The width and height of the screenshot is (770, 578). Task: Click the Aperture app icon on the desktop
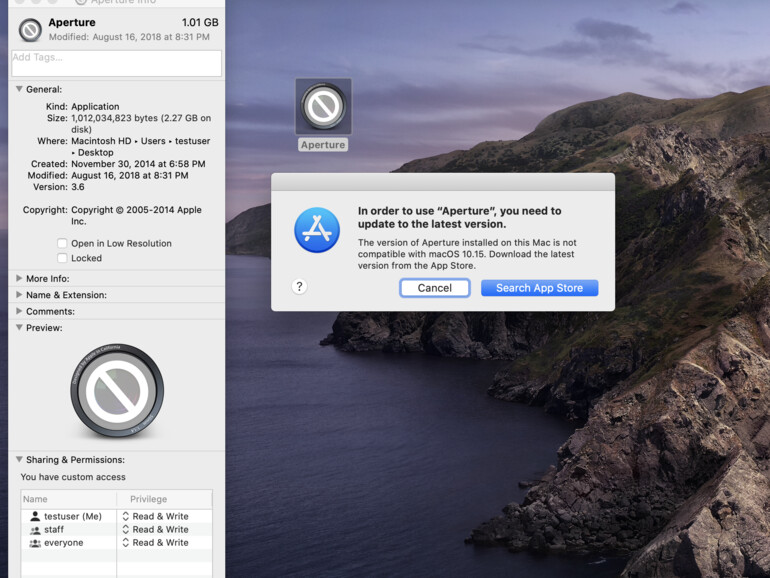[323, 107]
